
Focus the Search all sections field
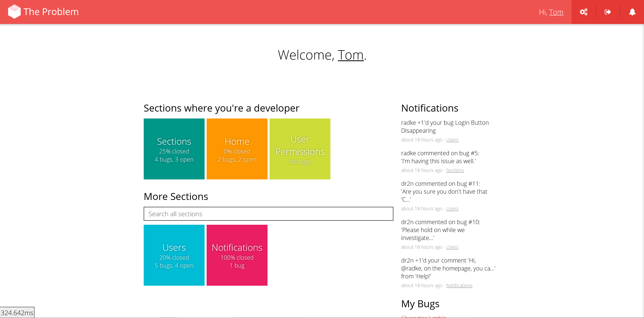(268, 214)
